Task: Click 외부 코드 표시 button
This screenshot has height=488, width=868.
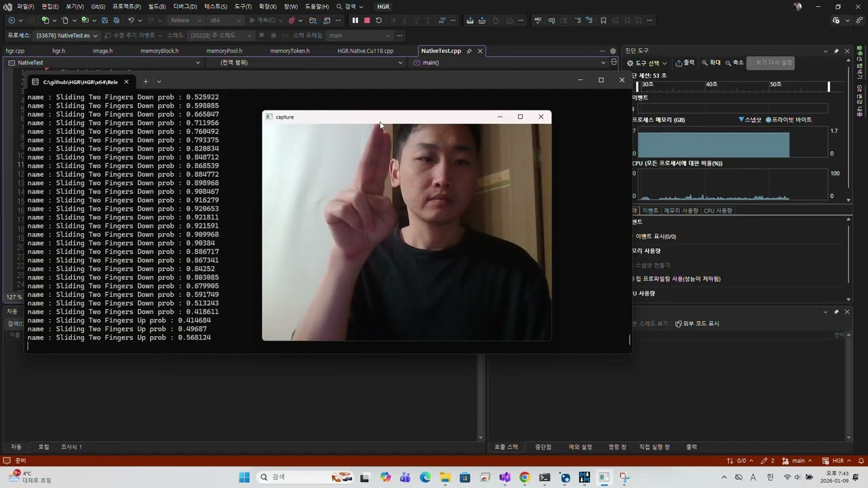Action: pyautogui.click(x=697, y=324)
